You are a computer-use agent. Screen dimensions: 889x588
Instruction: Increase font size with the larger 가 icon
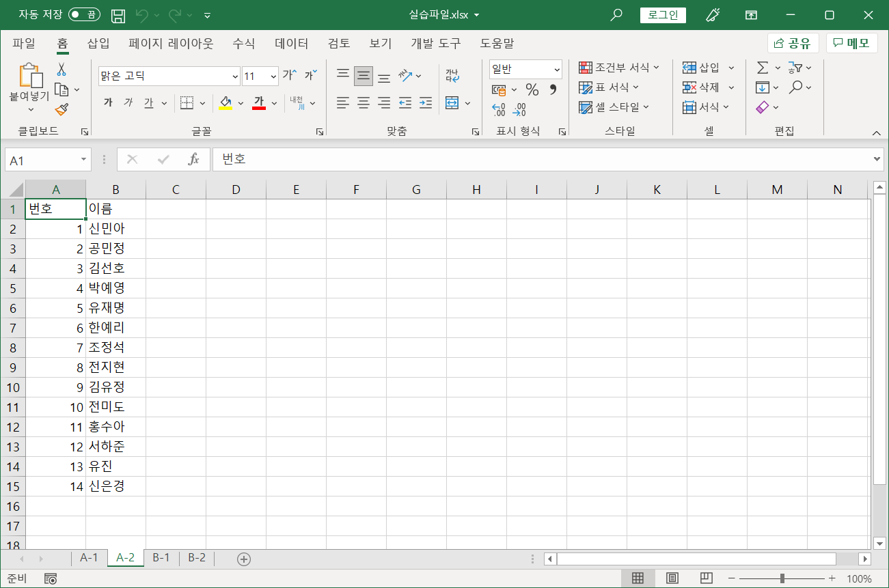pos(290,75)
